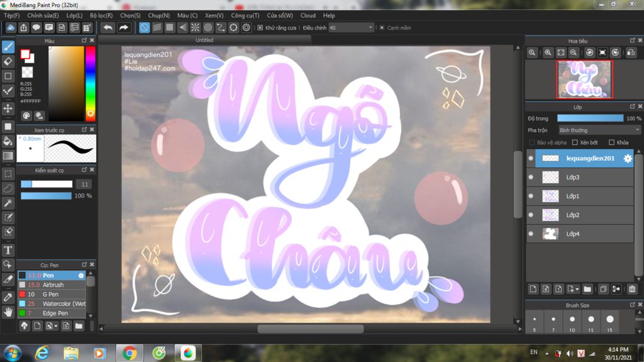Open the Bộ lọc(R) menu
644x362 pixels.
[x=101, y=15]
